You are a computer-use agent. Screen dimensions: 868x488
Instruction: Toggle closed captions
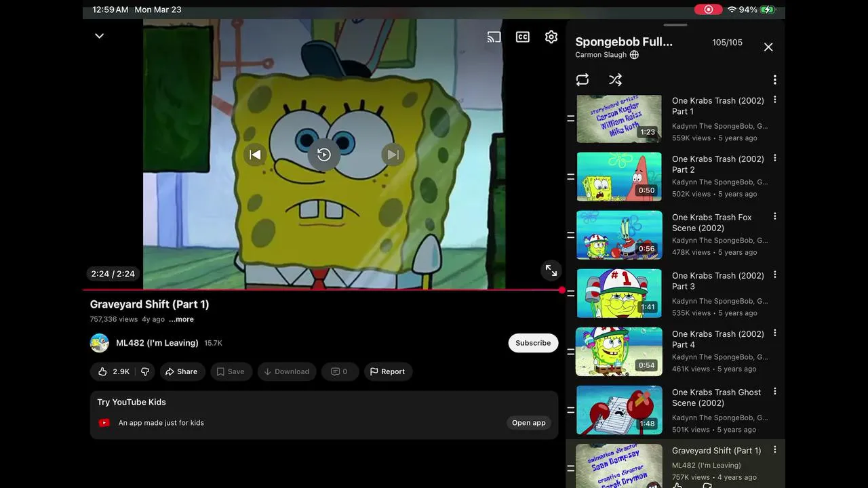pyautogui.click(x=523, y=37)
